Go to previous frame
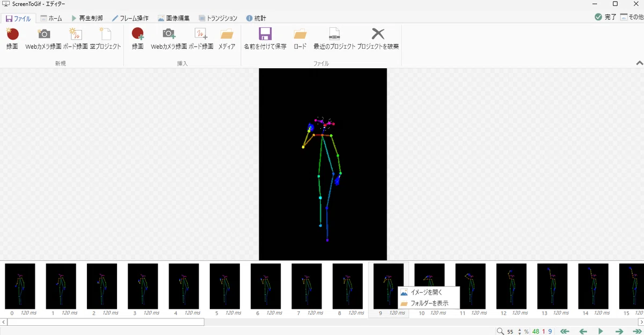Screen dimensions: 644x335 click(583, 331)
